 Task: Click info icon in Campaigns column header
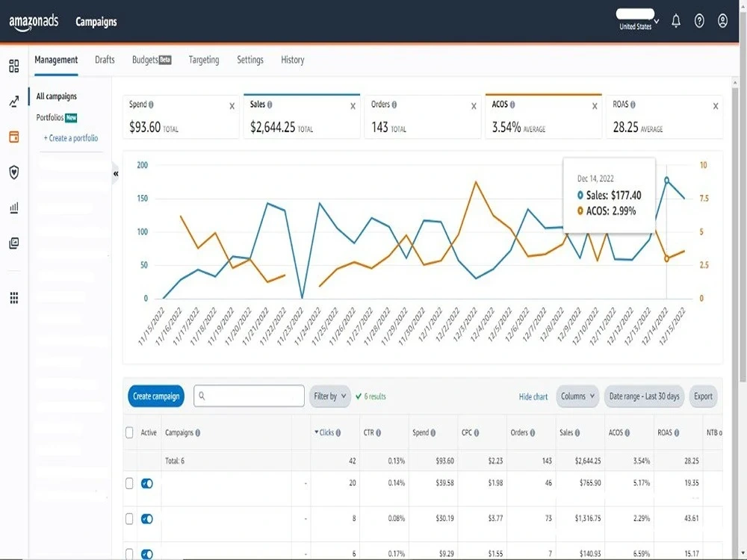point(198,433)
